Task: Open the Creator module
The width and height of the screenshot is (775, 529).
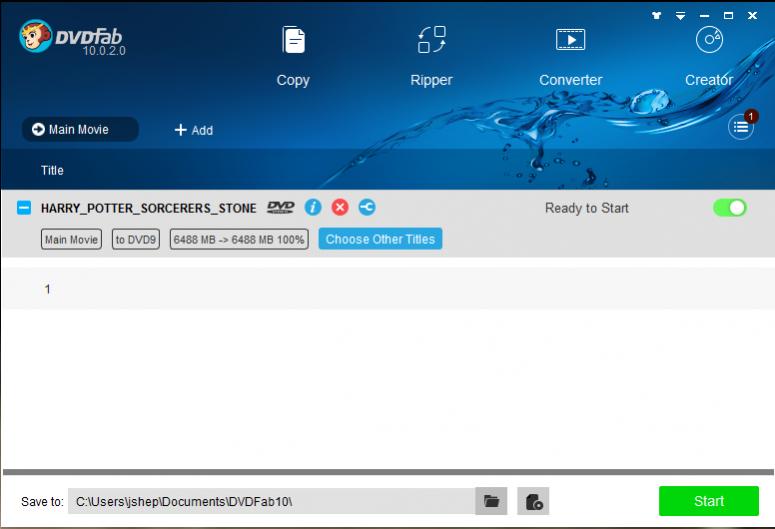Action: (x=708, y=56)
